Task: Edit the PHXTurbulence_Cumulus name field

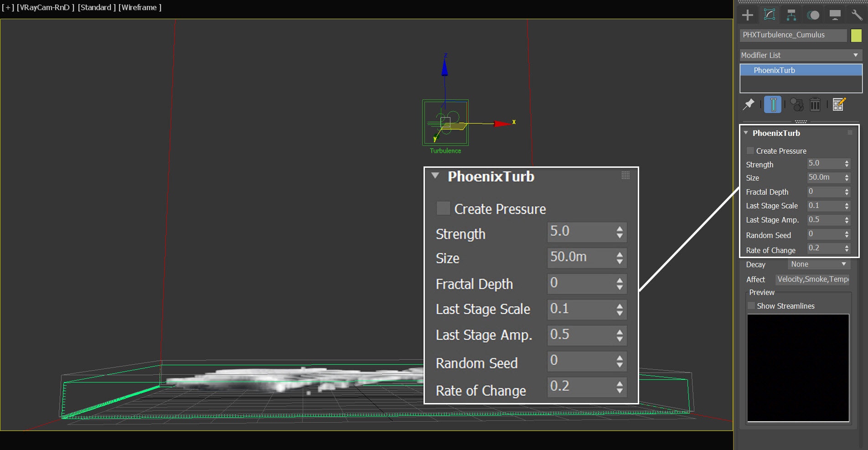Action: pyautogui.click(x=793, y=35)
